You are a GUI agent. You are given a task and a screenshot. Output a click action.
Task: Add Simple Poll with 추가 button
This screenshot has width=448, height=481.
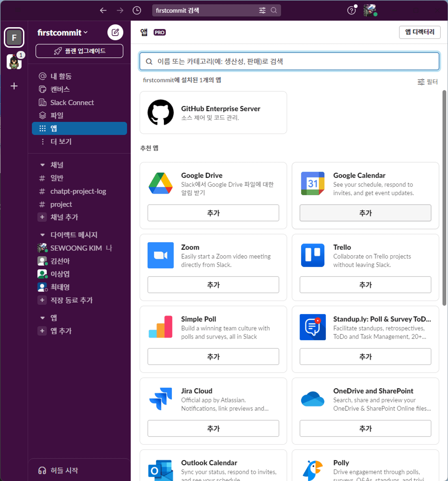tap(213, 357)
